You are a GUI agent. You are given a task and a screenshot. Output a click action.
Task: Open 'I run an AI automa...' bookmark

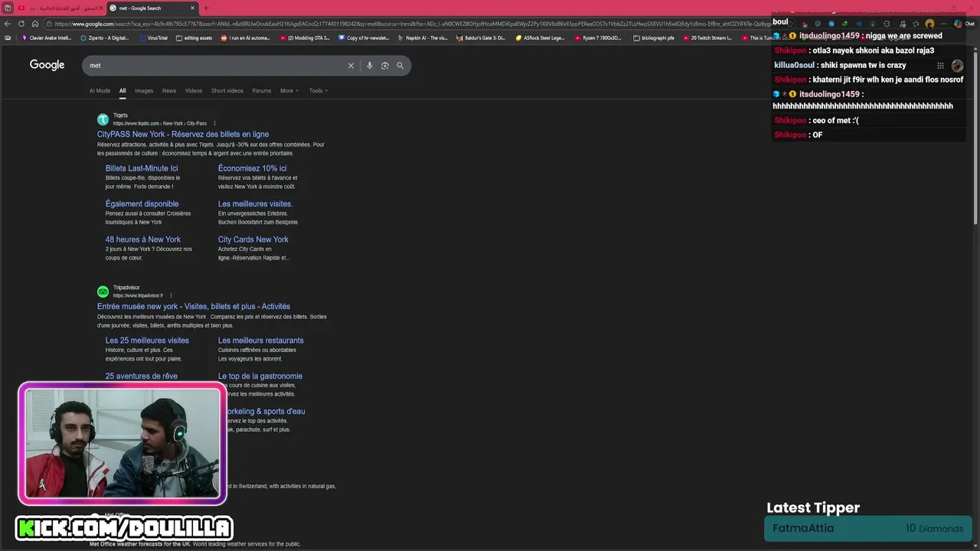(x=246, y=37)
